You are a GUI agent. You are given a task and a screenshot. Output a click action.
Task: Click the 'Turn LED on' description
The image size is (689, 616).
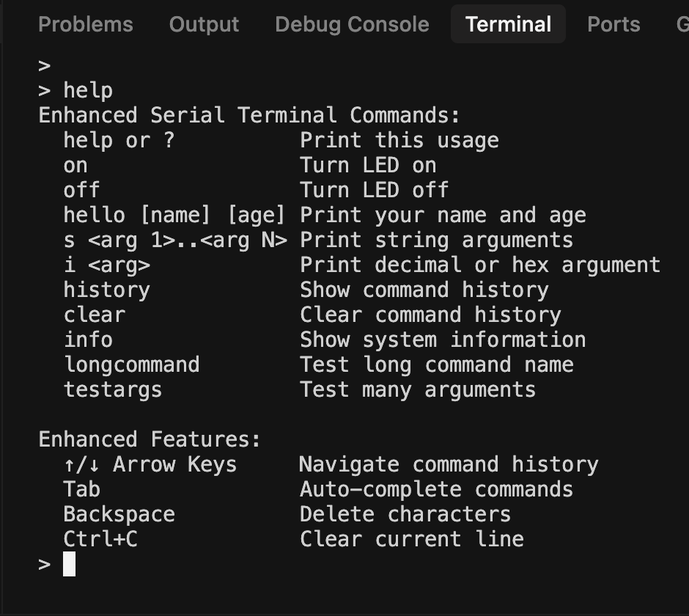point(368,165)
